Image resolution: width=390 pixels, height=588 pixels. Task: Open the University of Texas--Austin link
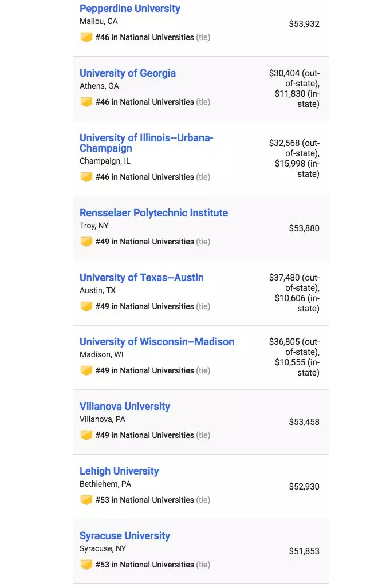141,278
